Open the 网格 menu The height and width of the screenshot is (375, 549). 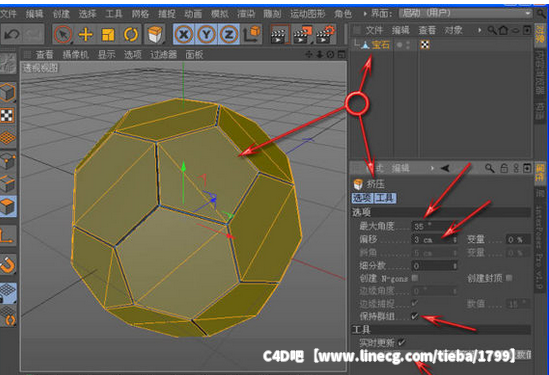tap(140, 14)
